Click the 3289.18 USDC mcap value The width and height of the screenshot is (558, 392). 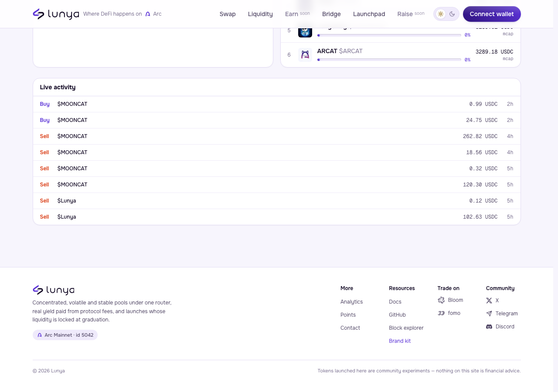(x=494, y=52)
